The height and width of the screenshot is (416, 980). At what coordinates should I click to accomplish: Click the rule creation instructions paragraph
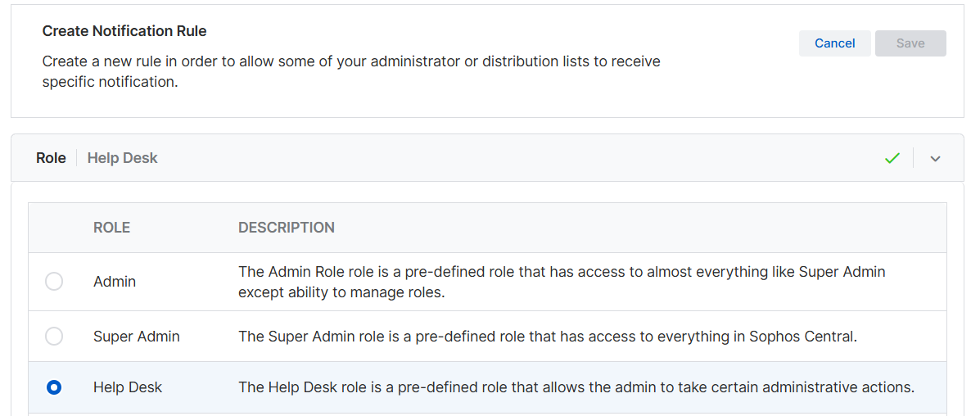pyautogui.click(x=351, y=71)
